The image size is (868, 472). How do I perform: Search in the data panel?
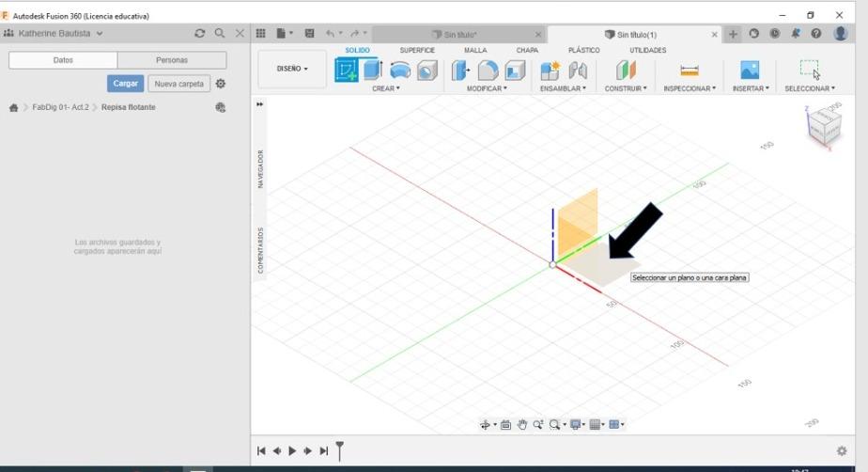click(220, 33)
